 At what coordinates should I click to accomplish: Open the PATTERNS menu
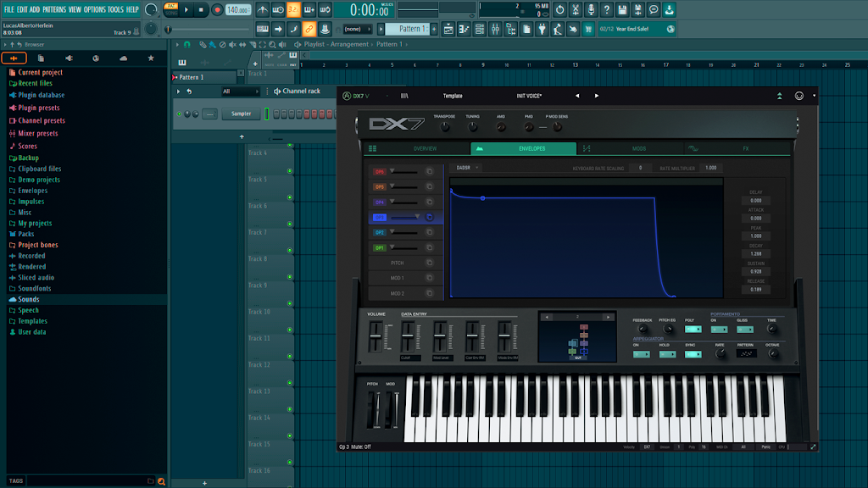click(54, 9)
